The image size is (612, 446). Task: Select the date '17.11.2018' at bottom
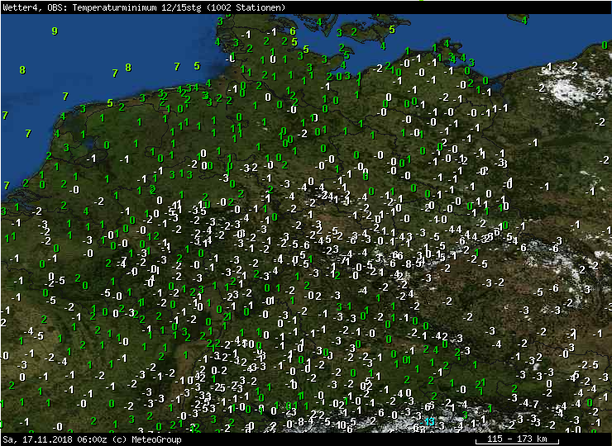48,439
